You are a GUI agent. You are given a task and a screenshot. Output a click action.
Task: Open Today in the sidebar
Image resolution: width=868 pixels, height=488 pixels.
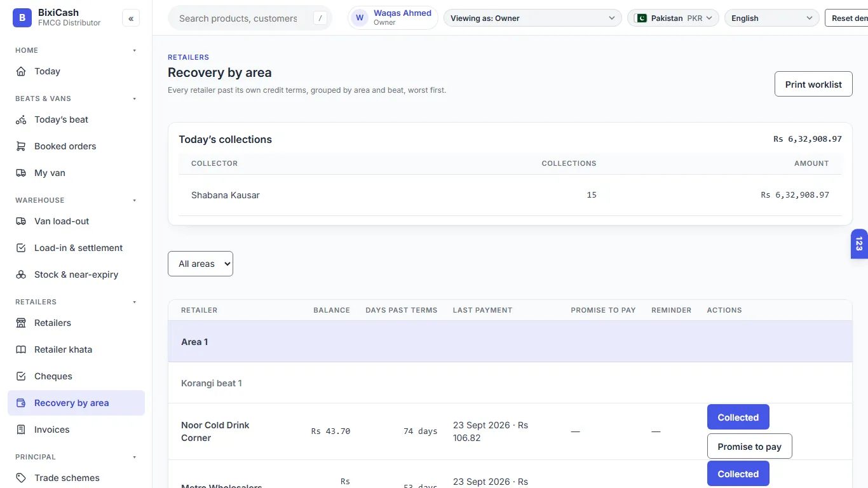[x=76, y=71]
